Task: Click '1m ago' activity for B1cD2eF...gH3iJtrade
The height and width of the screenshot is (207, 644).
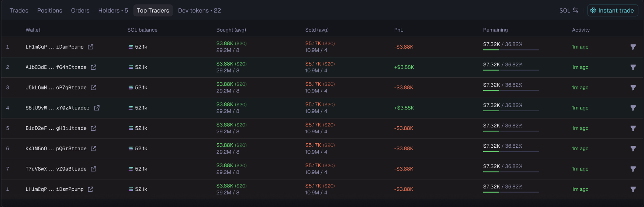Action: tap(580, 129)
